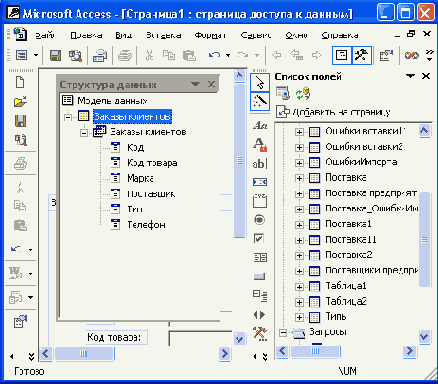Screen dimensions: 438x384
Task: Click the text box next to Код товара
Action: pos(201,338)
